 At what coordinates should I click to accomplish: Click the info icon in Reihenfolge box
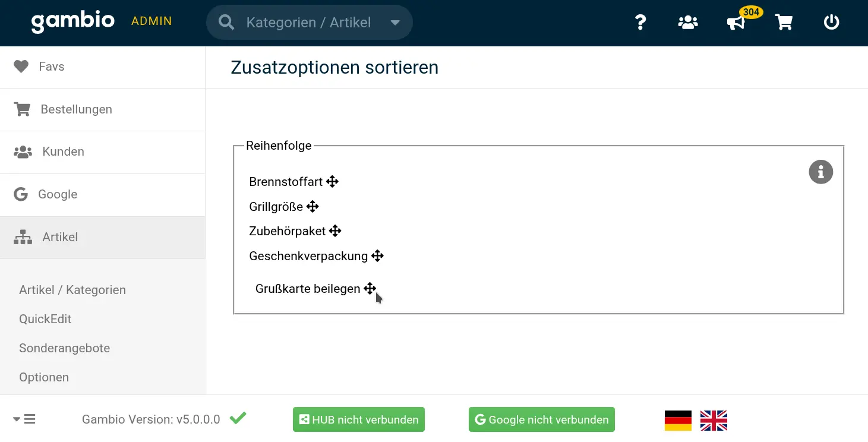[820, 172]
